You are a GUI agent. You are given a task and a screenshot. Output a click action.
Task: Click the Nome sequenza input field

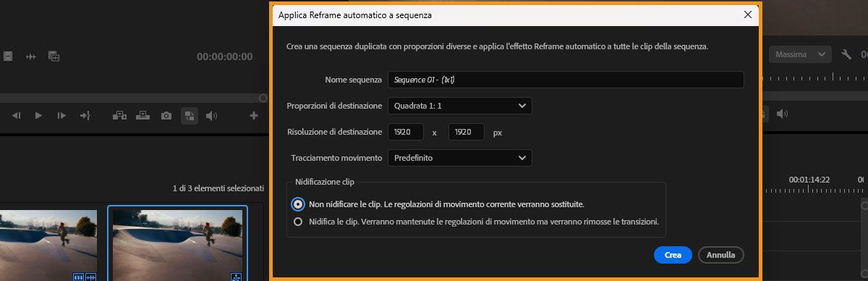(x=566, y=80)
